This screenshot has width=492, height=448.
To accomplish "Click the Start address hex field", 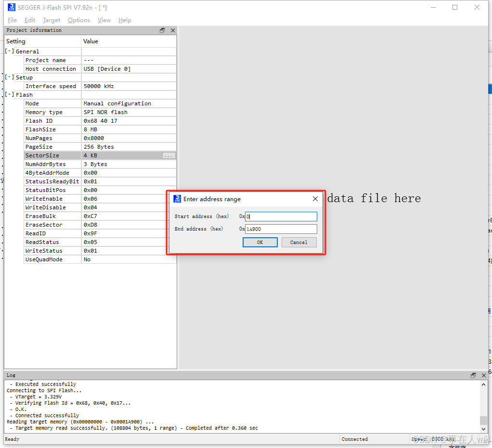I will [x=281, y=217].
